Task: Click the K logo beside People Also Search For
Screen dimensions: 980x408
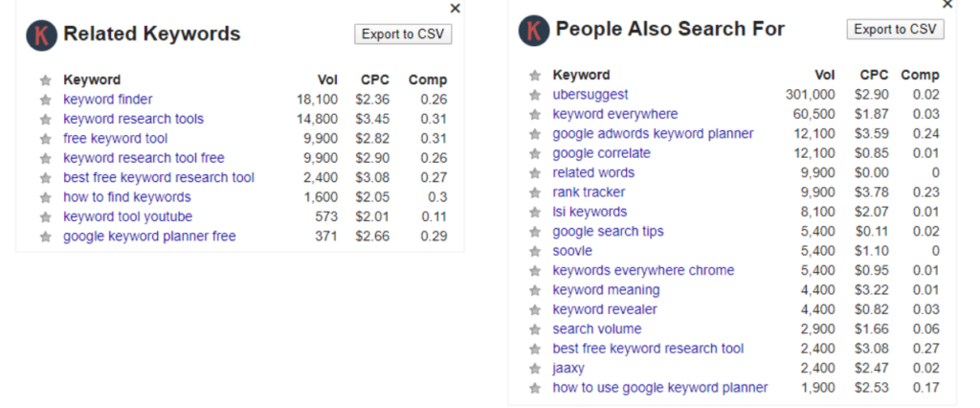Action: tap(534, 31)
